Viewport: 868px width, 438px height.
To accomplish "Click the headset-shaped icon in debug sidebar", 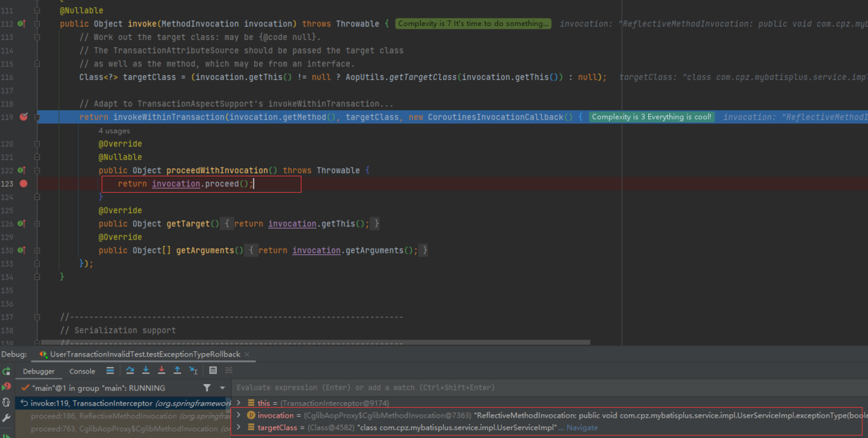I will click(x=6, y=402).
